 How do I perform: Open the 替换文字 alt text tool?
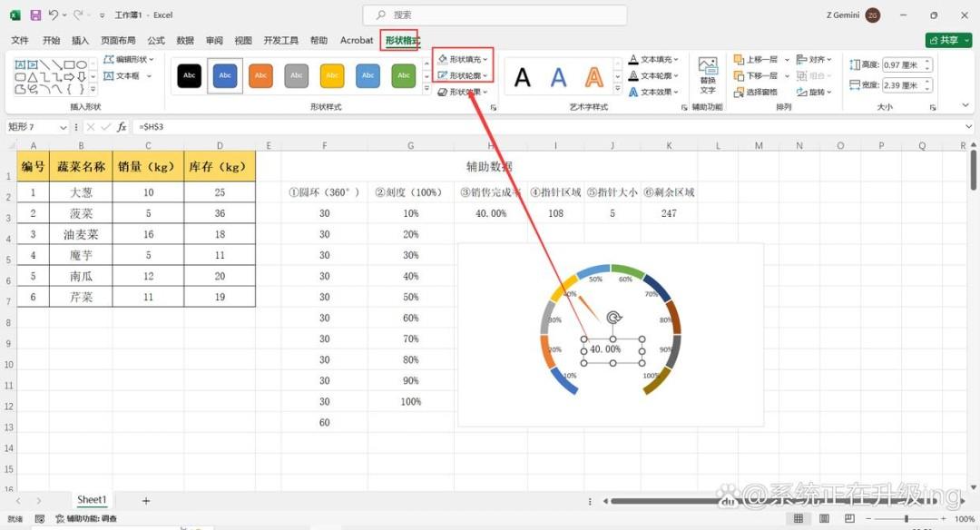click(708, 75)
